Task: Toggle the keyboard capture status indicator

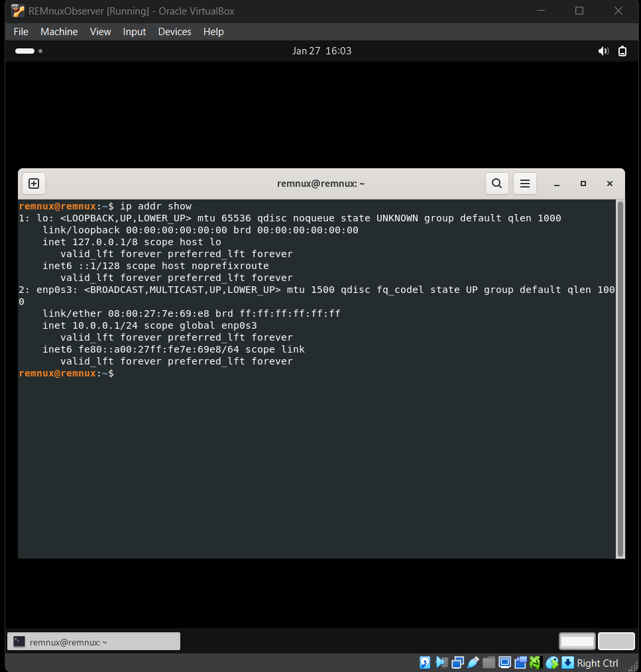Action: click(568, 663)
